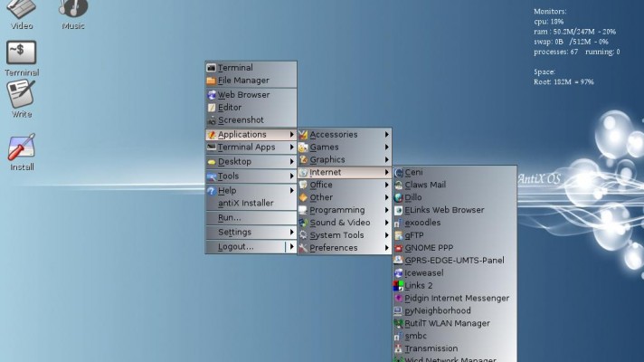644x362 pixels.
Task: Click the Help question mark icon
Action: pos(212,191)
